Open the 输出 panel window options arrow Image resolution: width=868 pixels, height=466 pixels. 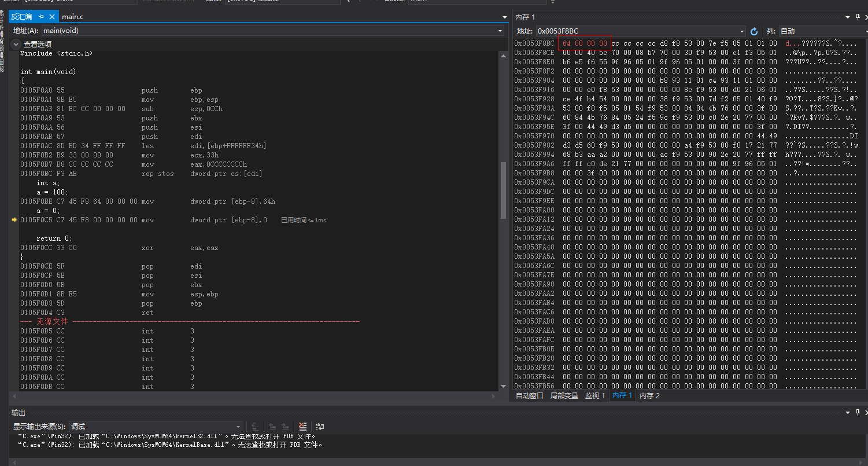847,412
